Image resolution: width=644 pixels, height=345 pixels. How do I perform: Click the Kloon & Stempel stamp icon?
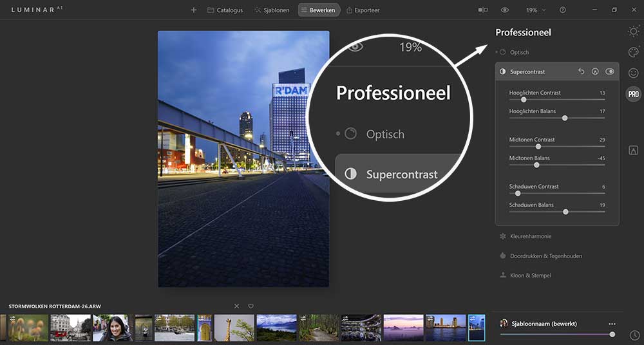coord(503,275)
